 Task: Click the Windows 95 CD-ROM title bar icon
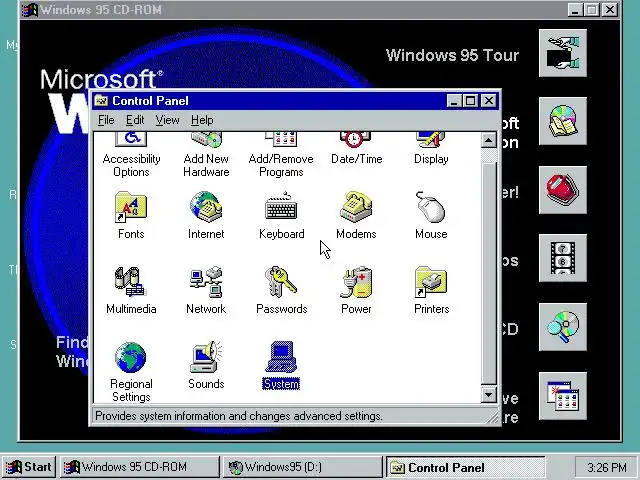30,9
